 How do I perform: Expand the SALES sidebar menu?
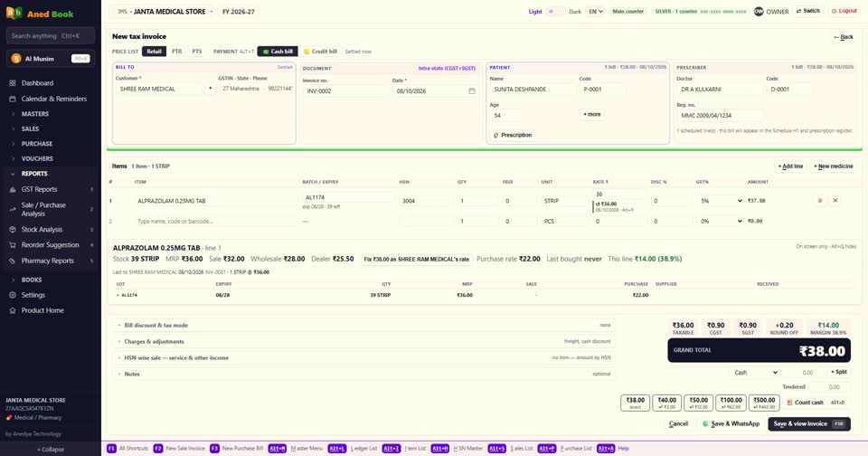(51, 128)
